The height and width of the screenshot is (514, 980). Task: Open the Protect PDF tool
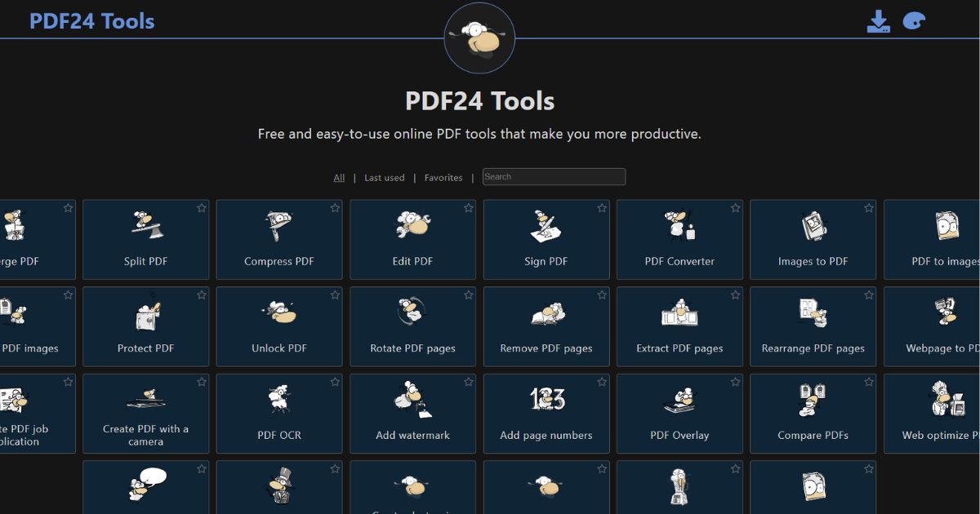click(145, 326)
